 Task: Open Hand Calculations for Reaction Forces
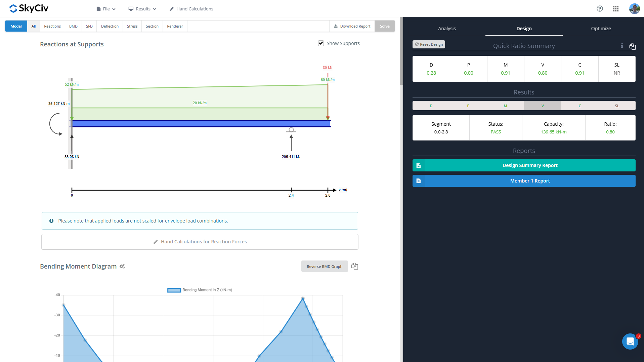[x=200, y=242]
